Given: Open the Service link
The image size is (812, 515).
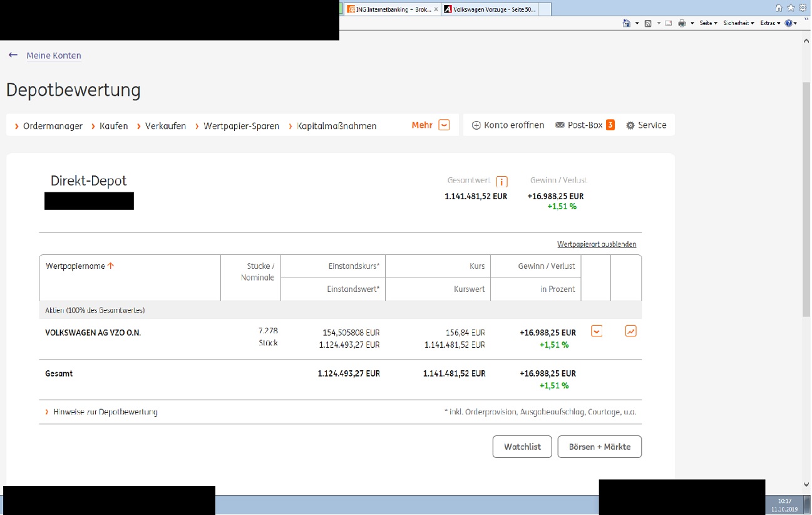Looking at the screenshot, I should pos(652,125).
